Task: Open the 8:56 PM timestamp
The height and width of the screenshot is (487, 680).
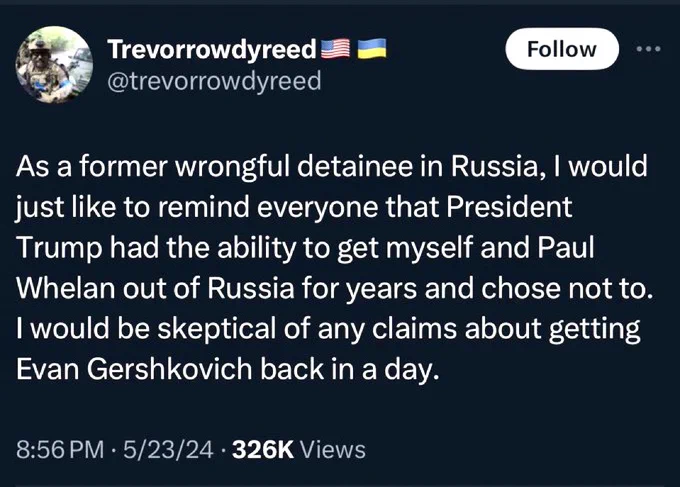Action: 60,450
